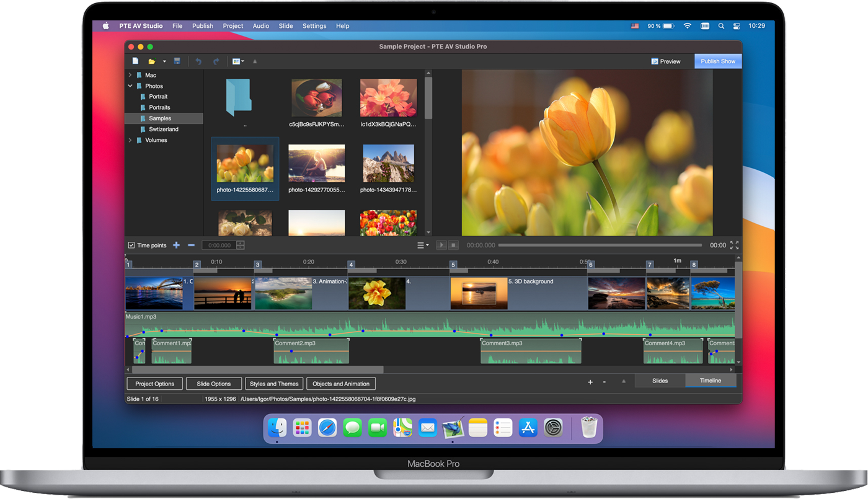This screenshot has width=868, height=499.
Task: Create a new project with toolbar icon
Action: (x=135, y=61)
